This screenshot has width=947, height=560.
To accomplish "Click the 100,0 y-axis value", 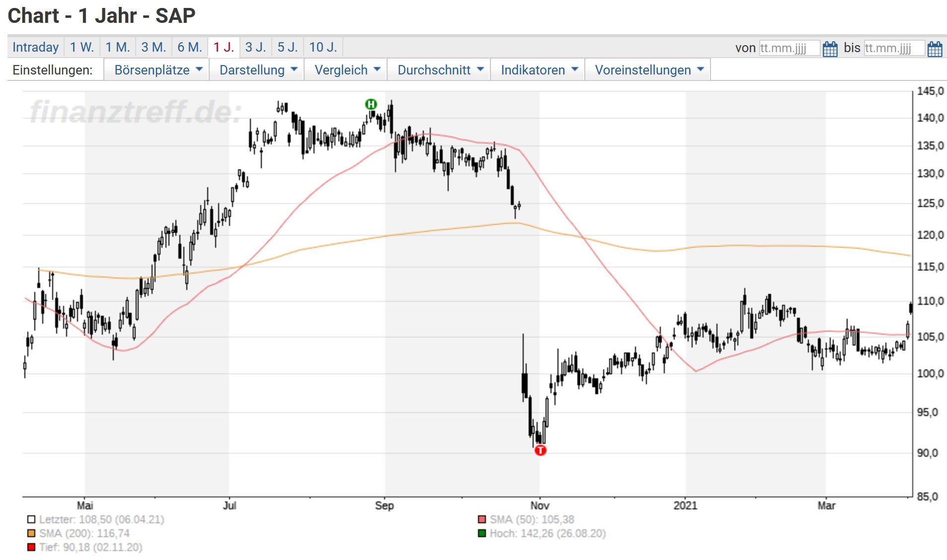I will coord(930,373).
